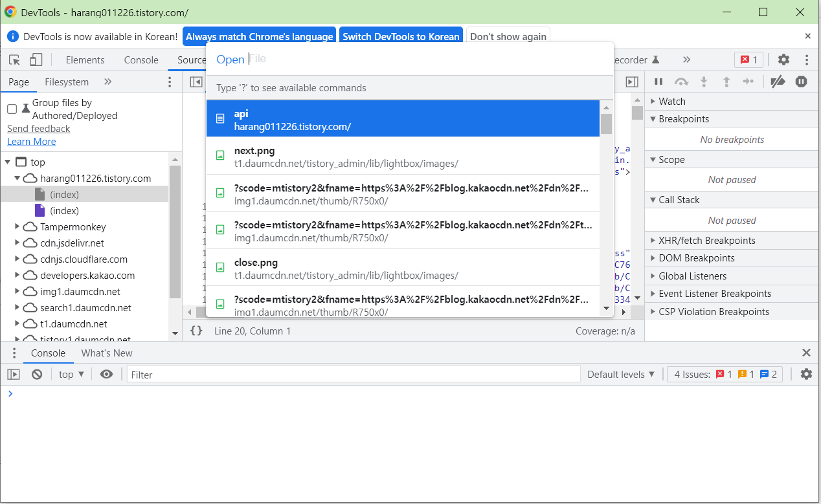This screenshot has width=821, height=504.
Task: Open console settings gear
Action: [x=806, y=374]
